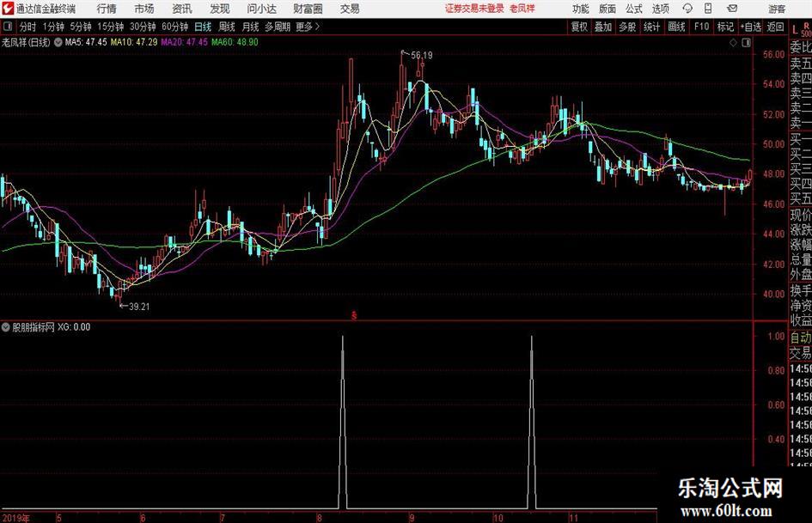Image resolution: width=812 pixels, height=523 pixels.
Task: Open the mail messages icon
Action: [732, 9]
